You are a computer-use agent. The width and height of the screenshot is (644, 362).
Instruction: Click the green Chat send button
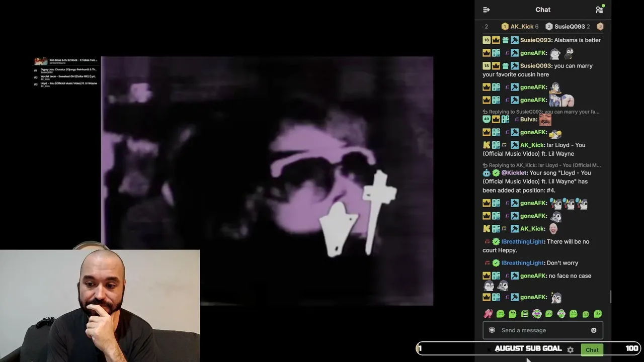coord(592,350)
